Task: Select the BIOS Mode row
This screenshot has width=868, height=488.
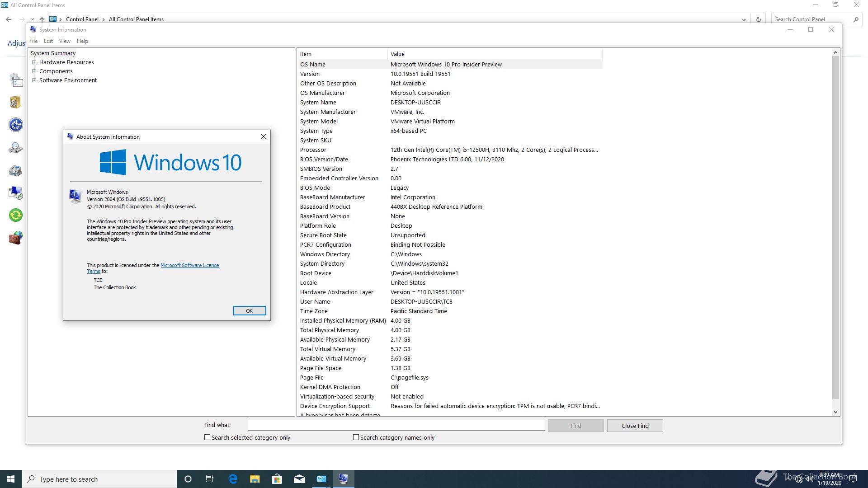Action: (450, 188)
